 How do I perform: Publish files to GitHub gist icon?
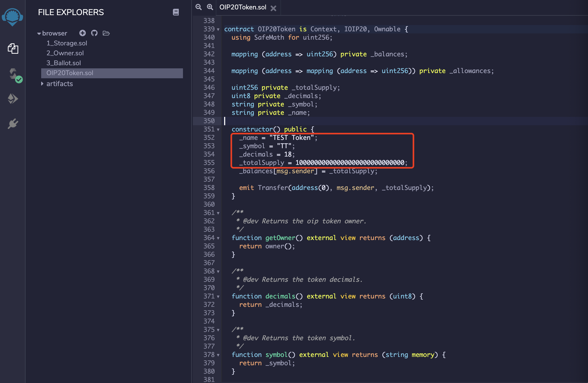pos(94,33)
